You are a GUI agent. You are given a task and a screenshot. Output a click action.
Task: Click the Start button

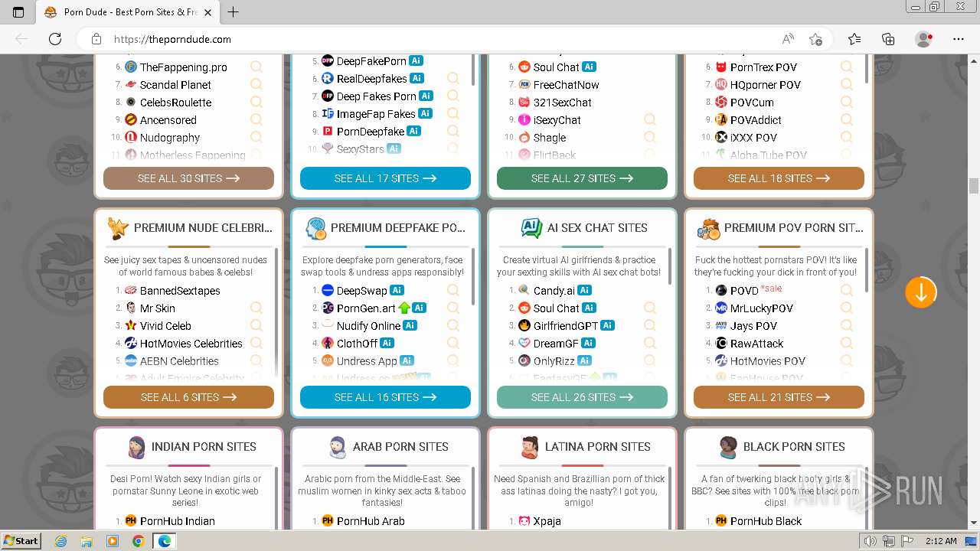pyautogui.click(x=21, y=541)
